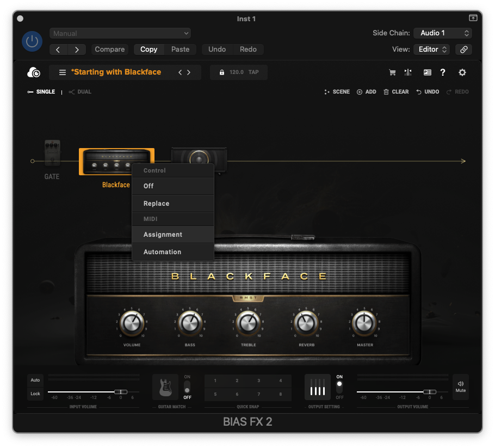Click the Paste button
Image resolution: width=495 pixels, height=448 pixels.
[180, 50]
